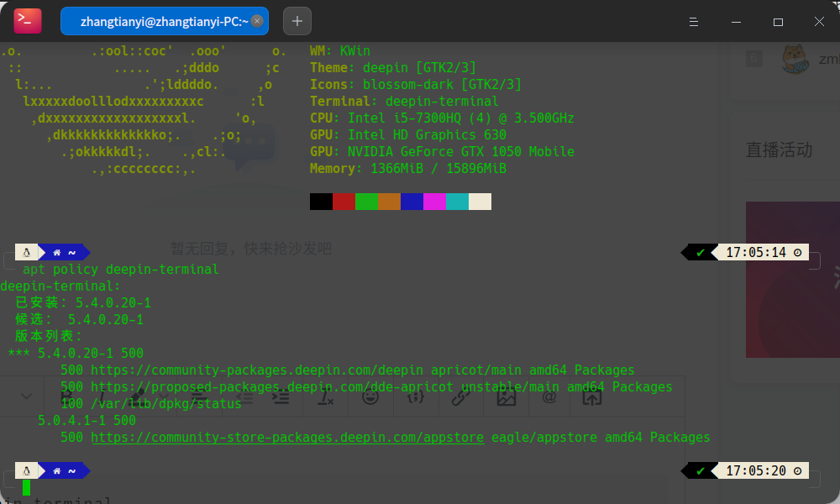Click the community-packages.deepin.com/deepin URL text
This screenshot has height=504, width=840.
click(256, 370)
